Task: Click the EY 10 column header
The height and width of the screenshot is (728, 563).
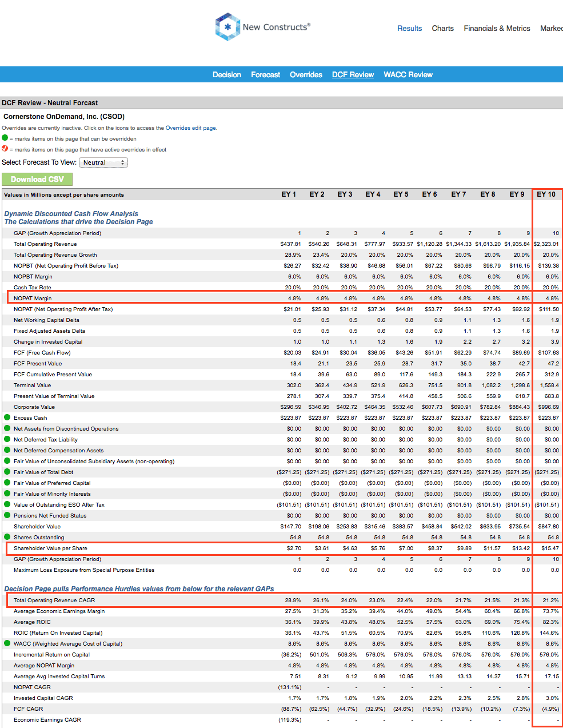Action: (546, 194)
